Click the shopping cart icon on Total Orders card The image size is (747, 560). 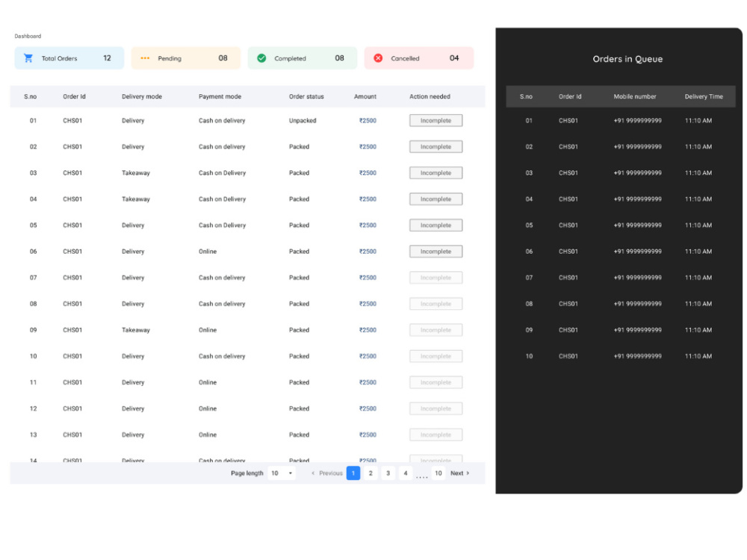pos(28,57)
